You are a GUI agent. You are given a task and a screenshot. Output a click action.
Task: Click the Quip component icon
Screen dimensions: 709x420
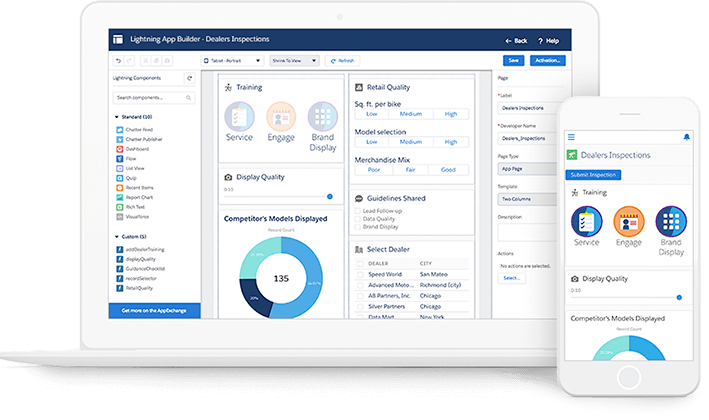coord(120,178)
